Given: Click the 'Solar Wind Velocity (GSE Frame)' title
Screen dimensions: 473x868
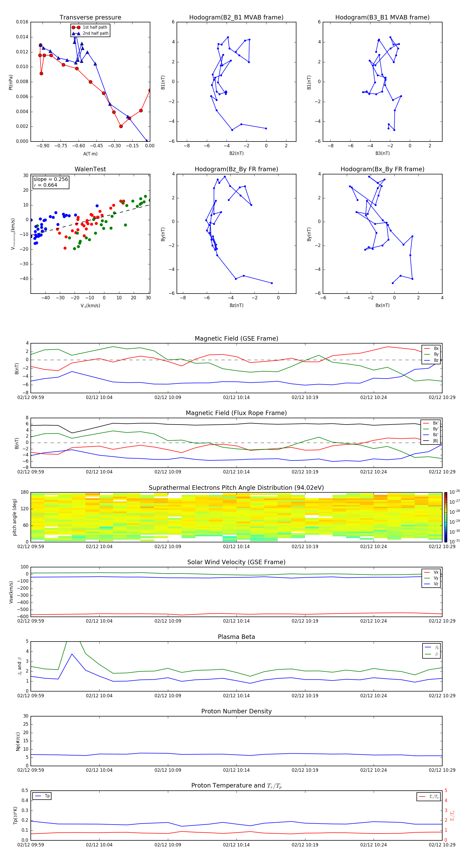Looking at the screenshot, I should point(236,562).
